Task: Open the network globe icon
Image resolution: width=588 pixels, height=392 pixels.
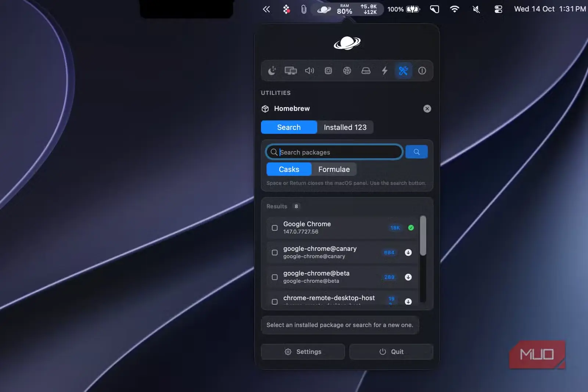Action: pyautogui.click(x=347, y=71)
